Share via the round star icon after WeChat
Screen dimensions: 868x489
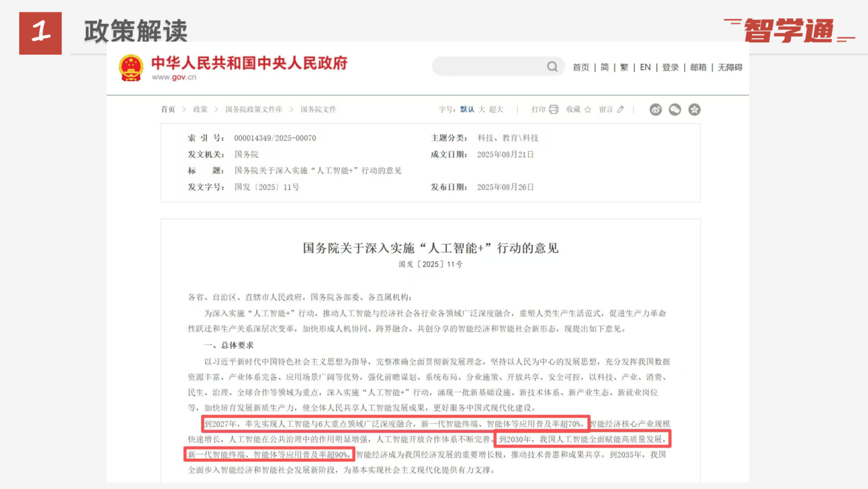(695, 110)
